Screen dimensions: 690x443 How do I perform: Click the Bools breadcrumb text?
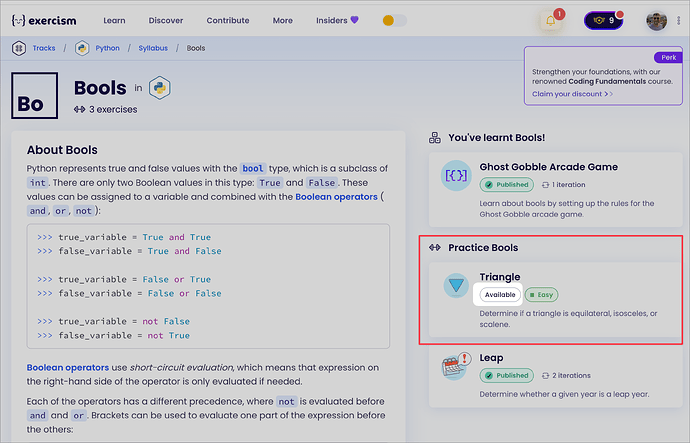click(x=196, y=48)
